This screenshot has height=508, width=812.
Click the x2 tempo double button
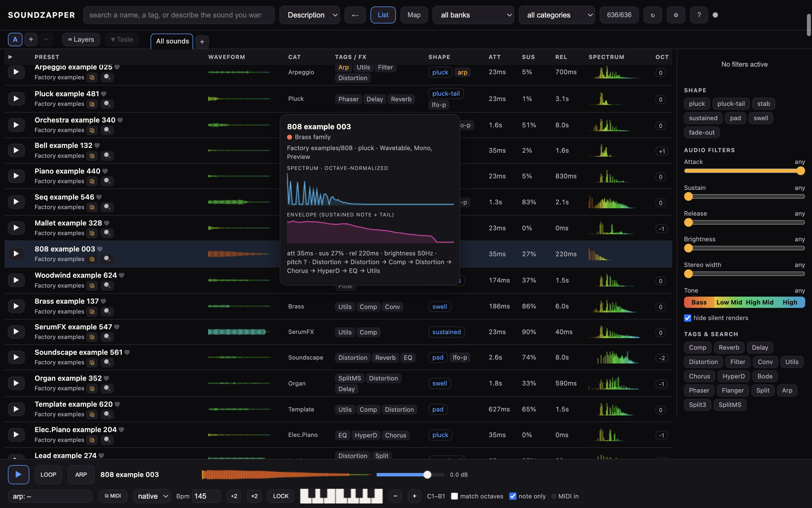254,496
